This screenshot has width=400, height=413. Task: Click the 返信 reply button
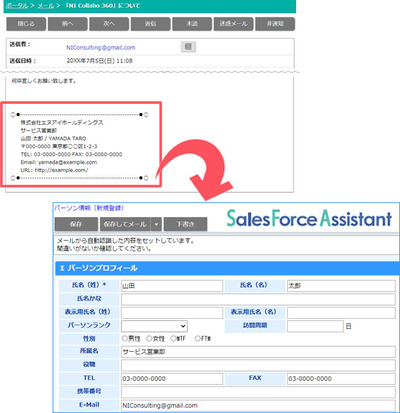(151, 24)
